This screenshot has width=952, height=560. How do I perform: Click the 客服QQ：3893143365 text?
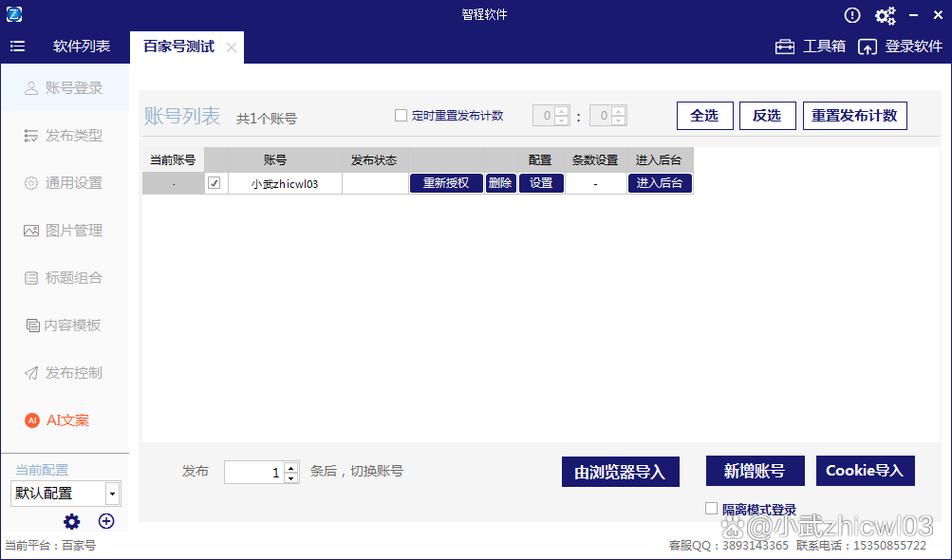coord(729,545)
